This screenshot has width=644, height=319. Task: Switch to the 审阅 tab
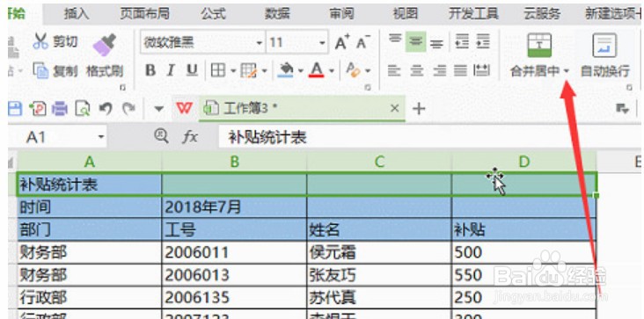click(341, 13)
